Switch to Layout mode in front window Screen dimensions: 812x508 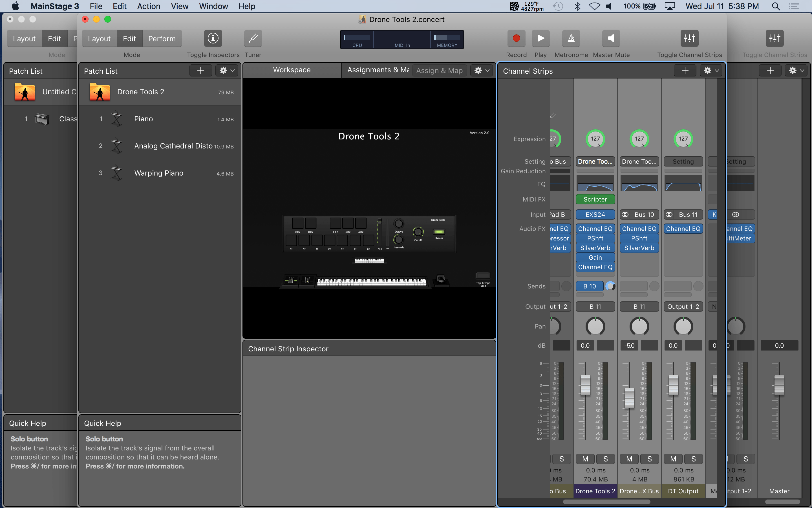click(99, 39)
